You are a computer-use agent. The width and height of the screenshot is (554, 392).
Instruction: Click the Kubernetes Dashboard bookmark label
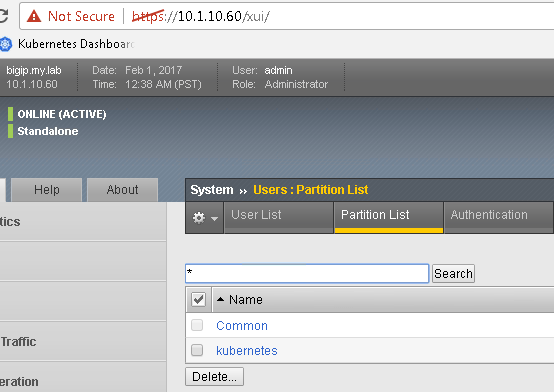click(76, 44)
